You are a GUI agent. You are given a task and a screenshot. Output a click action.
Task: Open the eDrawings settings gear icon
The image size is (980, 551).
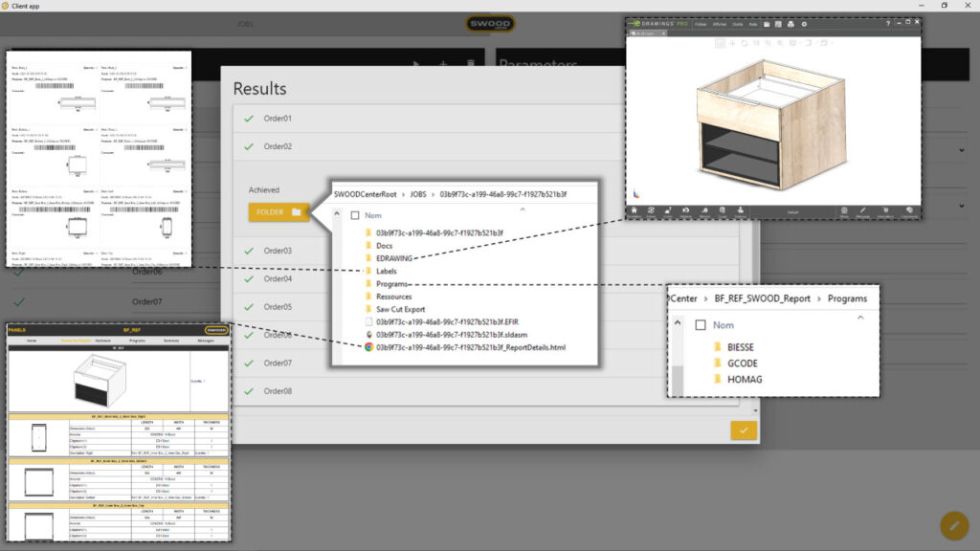[x=804, y=23]
